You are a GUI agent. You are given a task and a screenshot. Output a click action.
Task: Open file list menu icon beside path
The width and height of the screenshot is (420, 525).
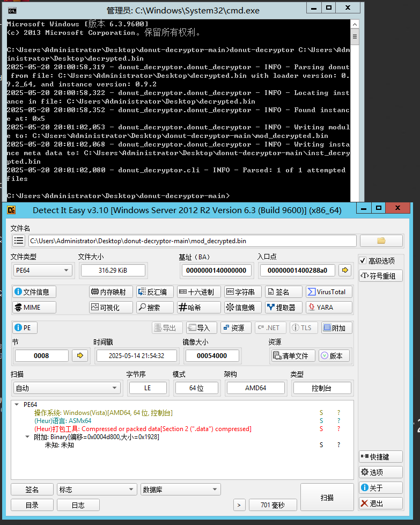19,240
